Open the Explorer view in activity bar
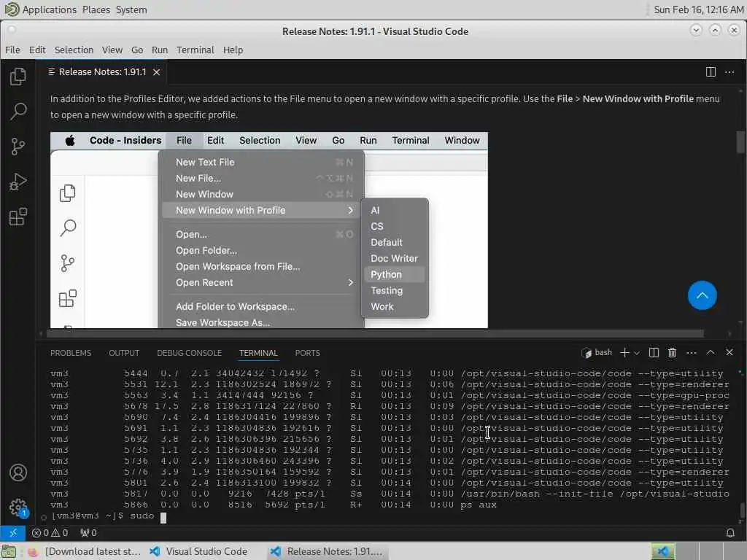 [18, 76]
